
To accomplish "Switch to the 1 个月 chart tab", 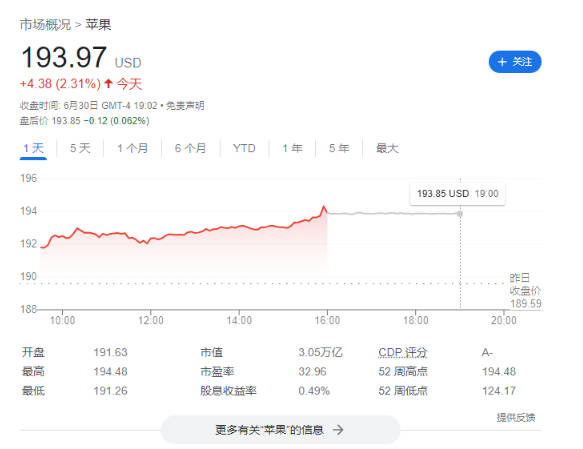I will click(x=132, y=148).
